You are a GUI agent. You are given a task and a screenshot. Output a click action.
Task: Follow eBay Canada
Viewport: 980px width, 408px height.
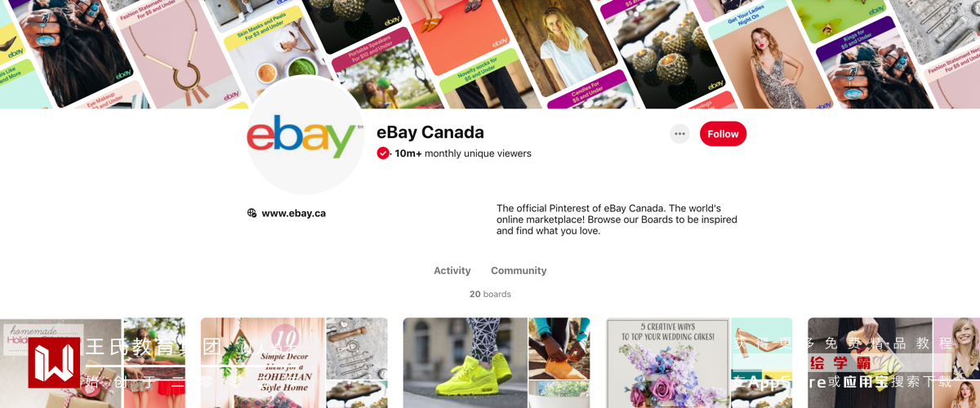pos(723,134)
